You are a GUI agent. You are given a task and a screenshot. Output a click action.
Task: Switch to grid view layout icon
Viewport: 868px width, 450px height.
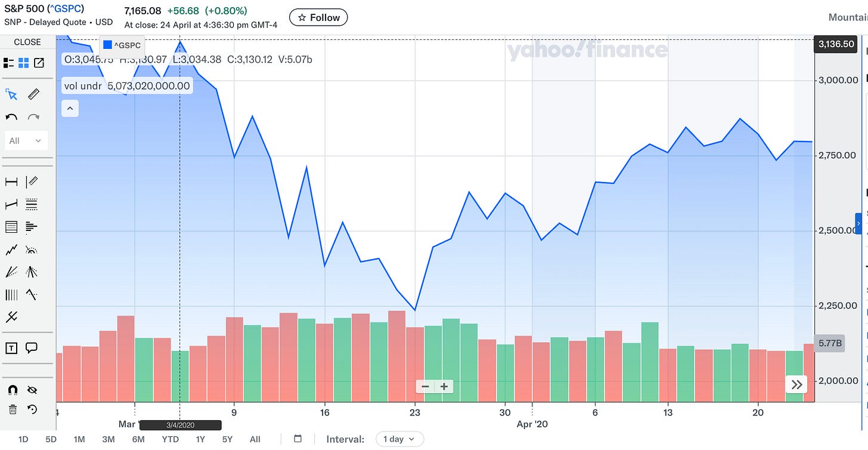point(24,63)
